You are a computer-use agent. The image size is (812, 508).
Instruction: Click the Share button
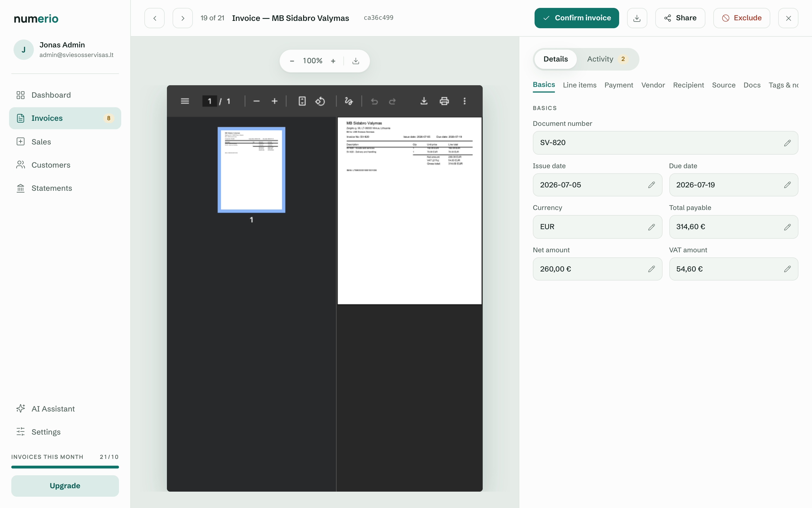(x=680, y=18)
